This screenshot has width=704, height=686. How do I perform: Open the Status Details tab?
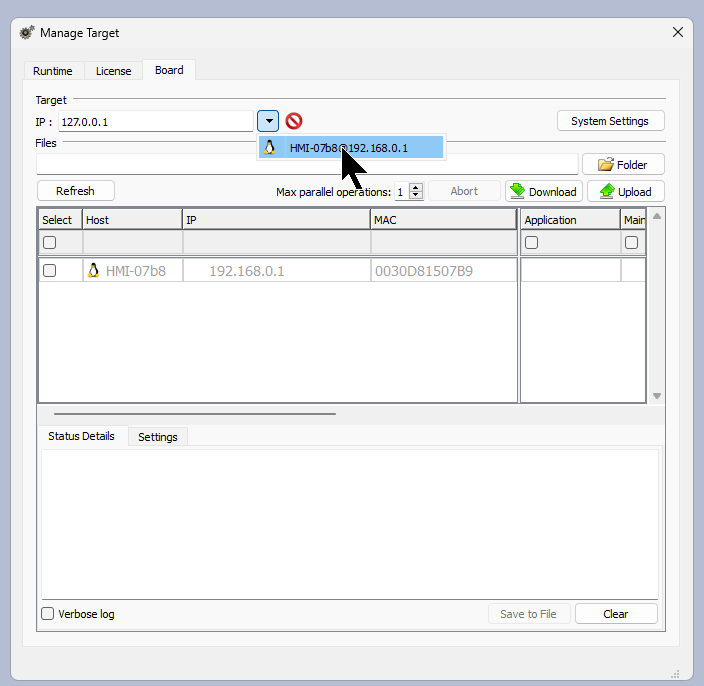81,436
